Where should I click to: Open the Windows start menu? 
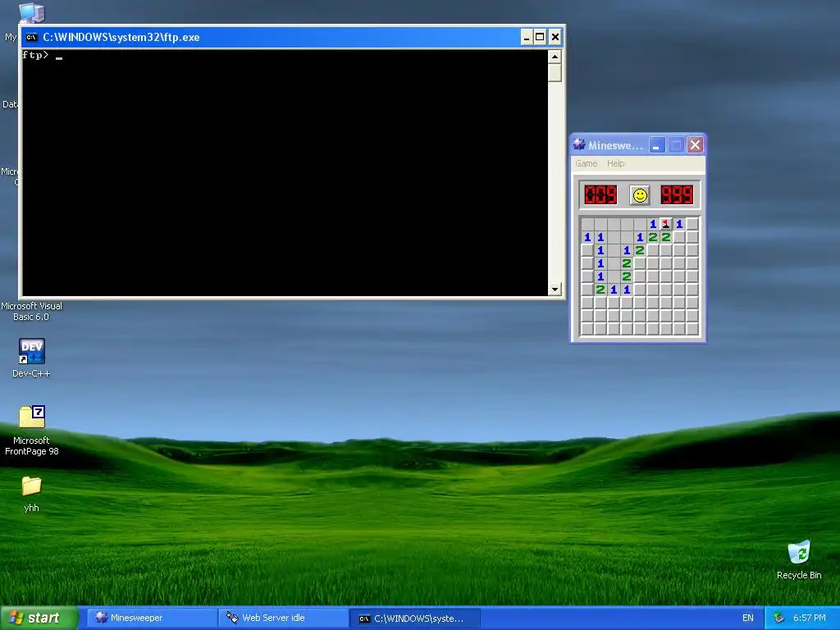click(39, 618)
